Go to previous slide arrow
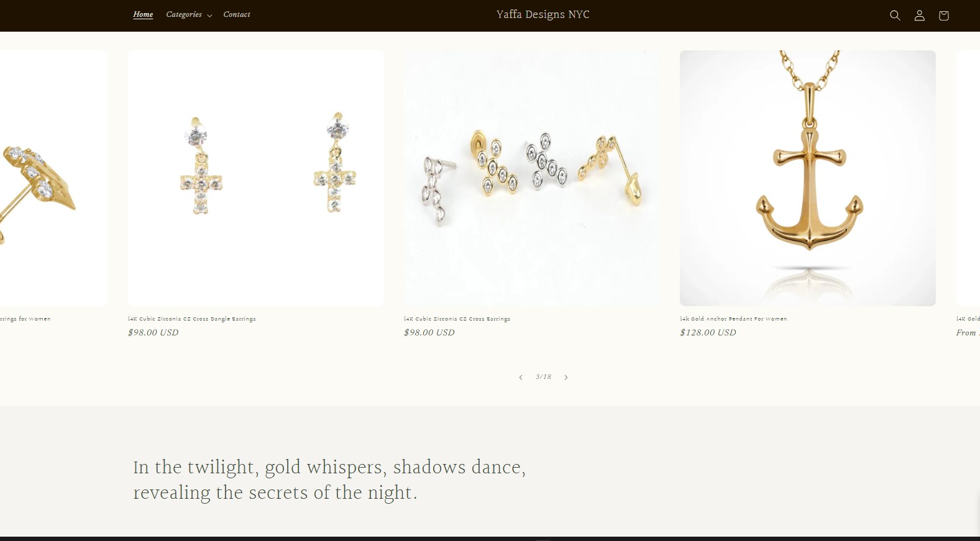This screenshot has width=980, height=541. click(x=521, y=377)
